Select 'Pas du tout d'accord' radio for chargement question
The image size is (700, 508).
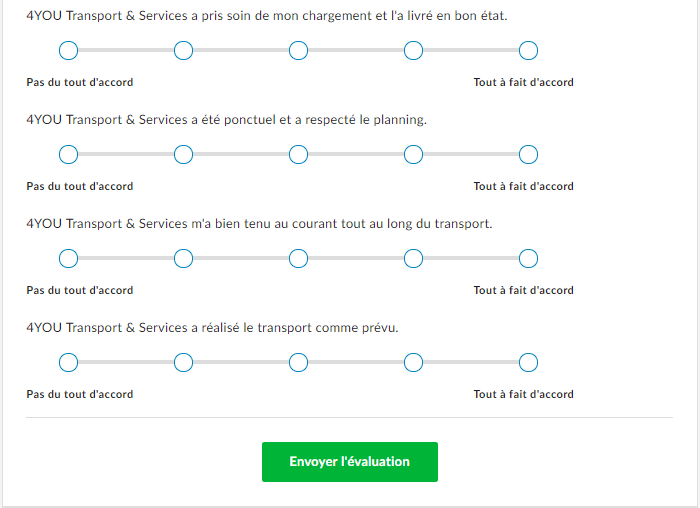point(68,50)
